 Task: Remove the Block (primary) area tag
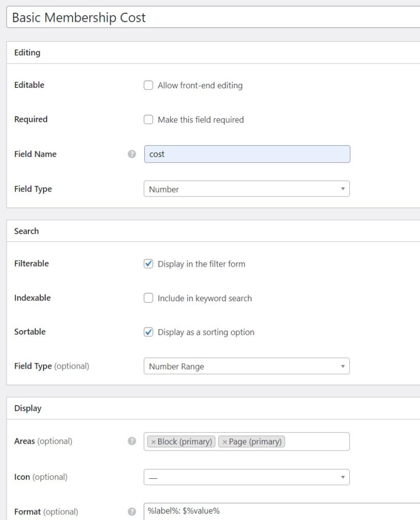tap(154, 441)
